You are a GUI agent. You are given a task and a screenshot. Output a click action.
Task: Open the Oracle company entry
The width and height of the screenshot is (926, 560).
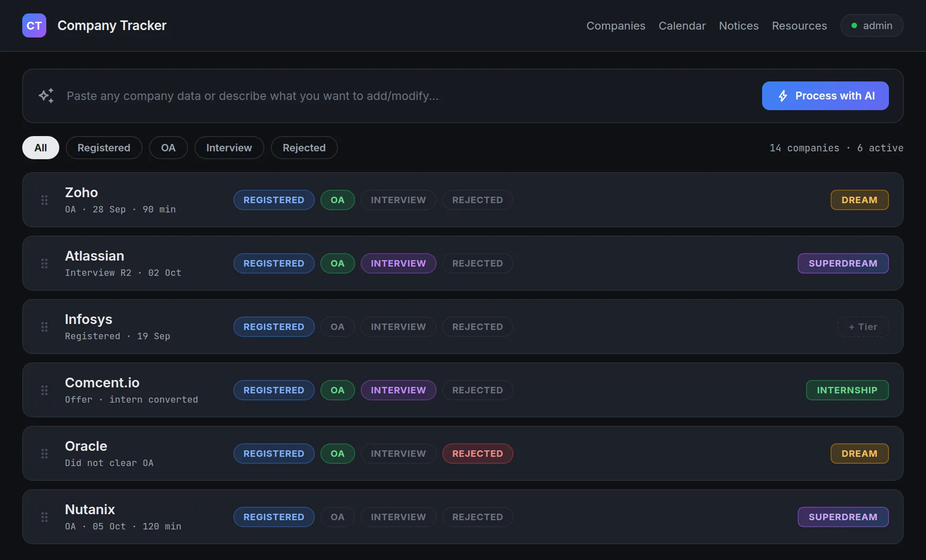(463, 454)
